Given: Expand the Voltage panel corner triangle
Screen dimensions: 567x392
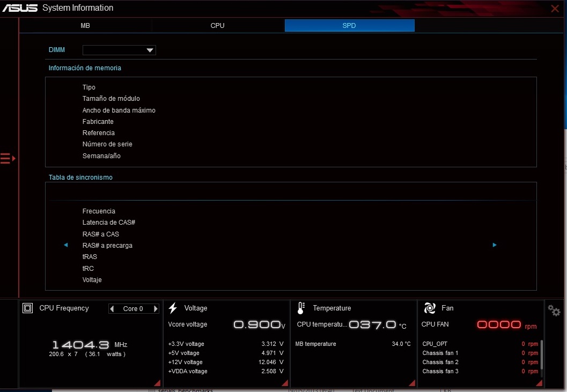Looking at the screenshot, I should point(285,382).
